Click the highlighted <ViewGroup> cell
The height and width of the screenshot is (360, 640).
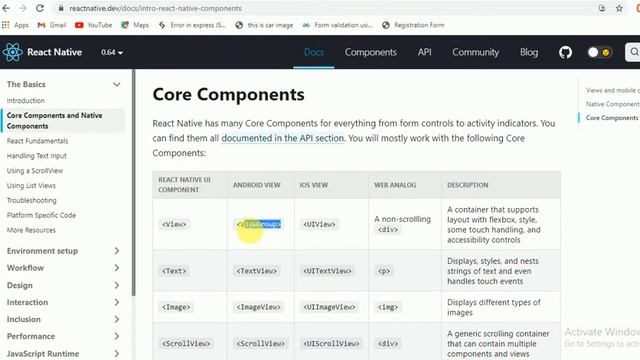click(x=259, y=224)
